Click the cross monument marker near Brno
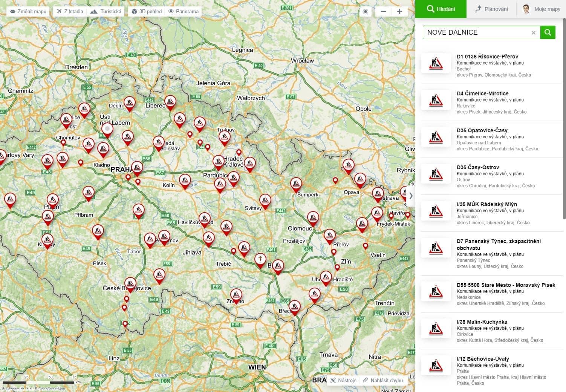566x392 pixels. click(260, 260)
